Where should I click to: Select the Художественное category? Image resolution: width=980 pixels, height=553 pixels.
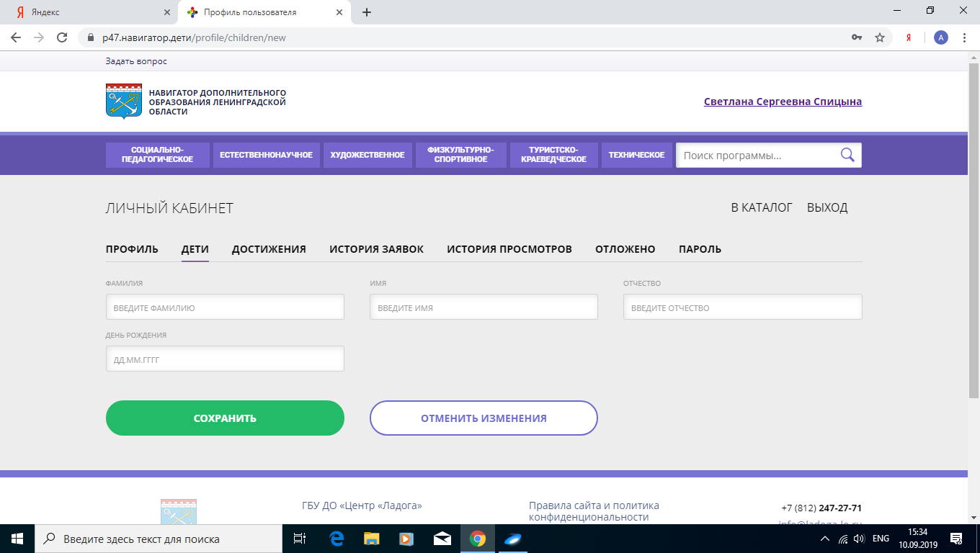point(367,155)
